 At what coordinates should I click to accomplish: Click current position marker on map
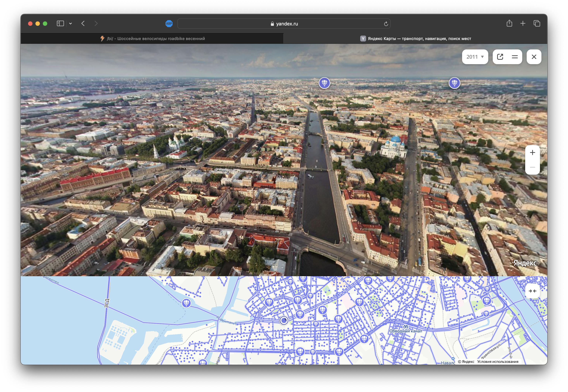[284, 320]
